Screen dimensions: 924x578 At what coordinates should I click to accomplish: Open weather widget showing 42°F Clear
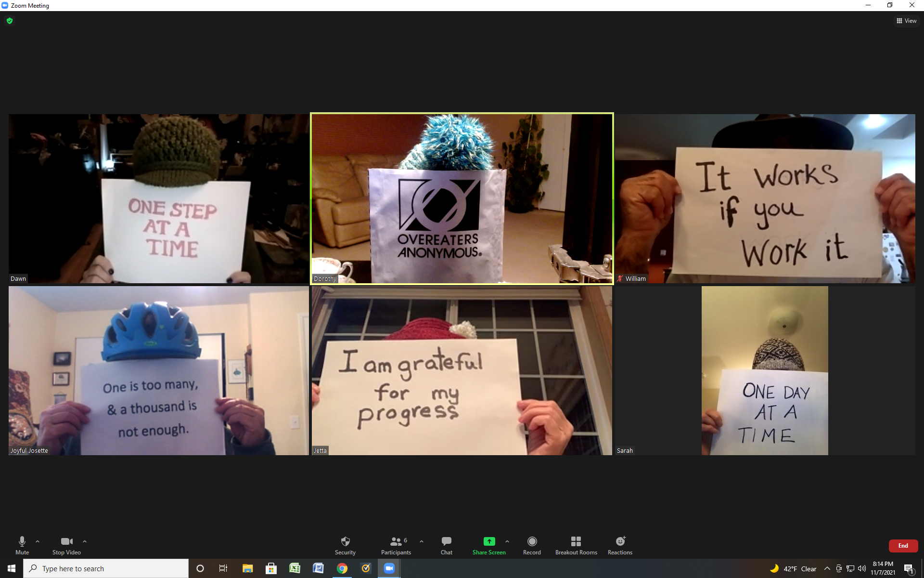pos(794,568)
